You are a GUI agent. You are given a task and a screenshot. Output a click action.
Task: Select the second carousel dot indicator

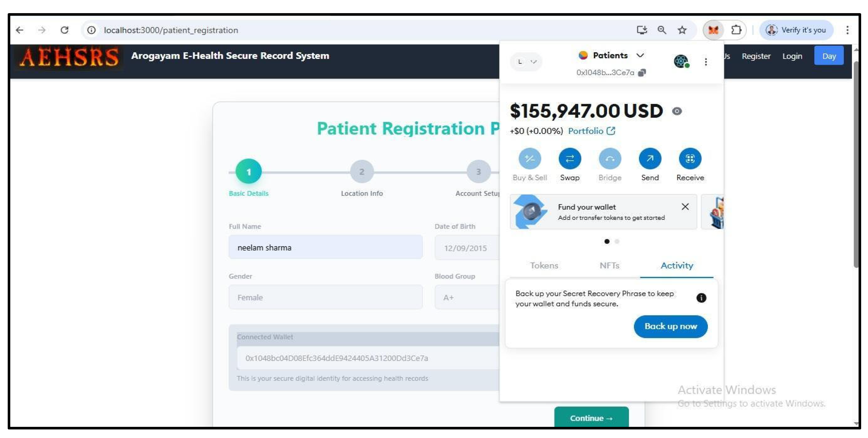(x=617, y=241)
